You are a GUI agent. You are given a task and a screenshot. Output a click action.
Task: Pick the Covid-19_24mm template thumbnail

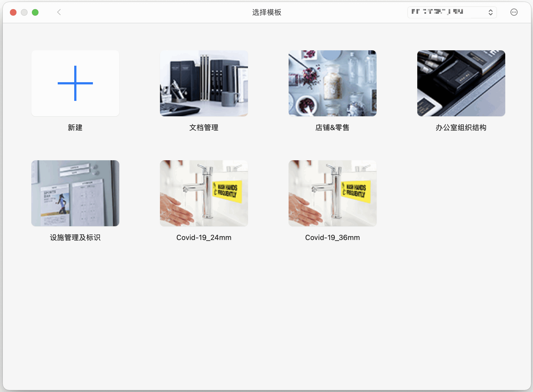click(x=204, y=193)
